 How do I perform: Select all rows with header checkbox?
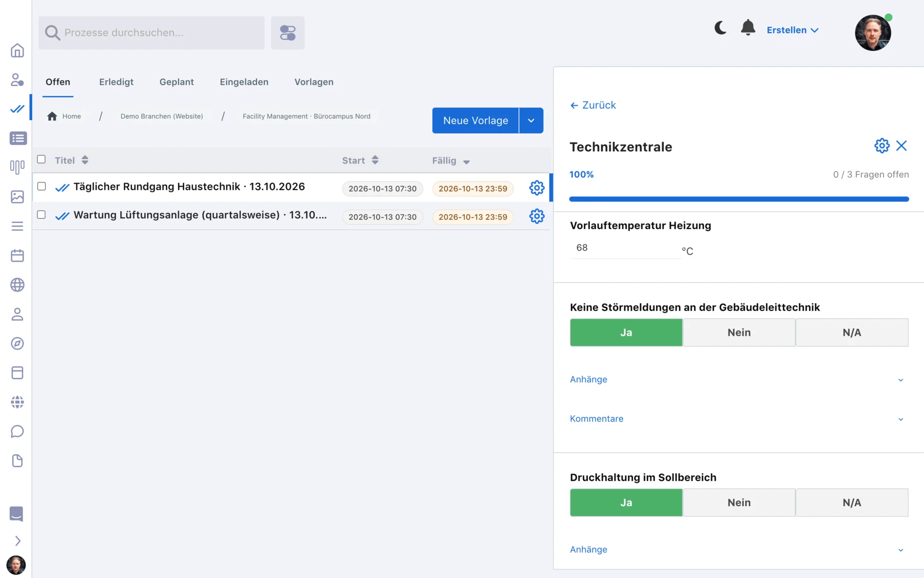(x=42, y=159)
